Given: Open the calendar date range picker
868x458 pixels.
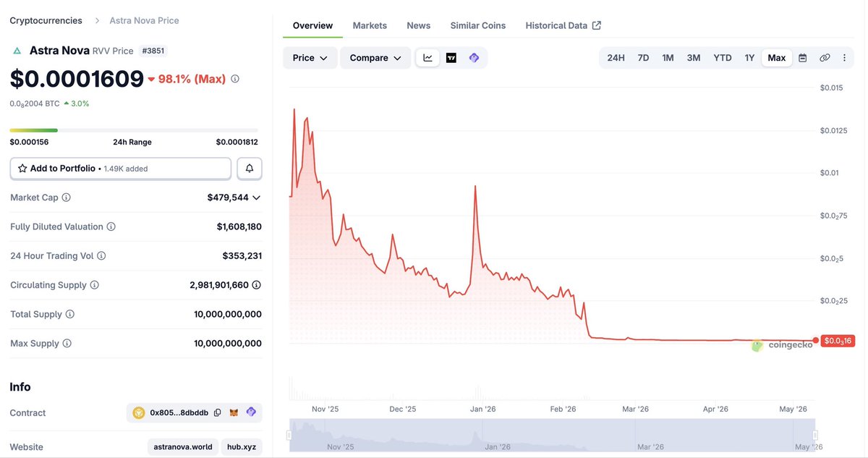Looking at the screenshot, I should pyautogui.click(x=802, y=58).
